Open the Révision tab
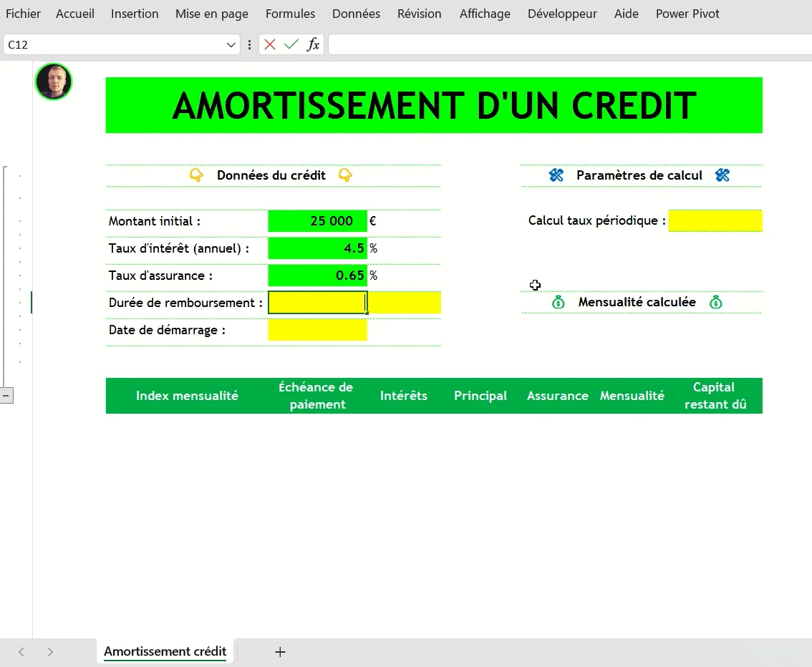 420,14
